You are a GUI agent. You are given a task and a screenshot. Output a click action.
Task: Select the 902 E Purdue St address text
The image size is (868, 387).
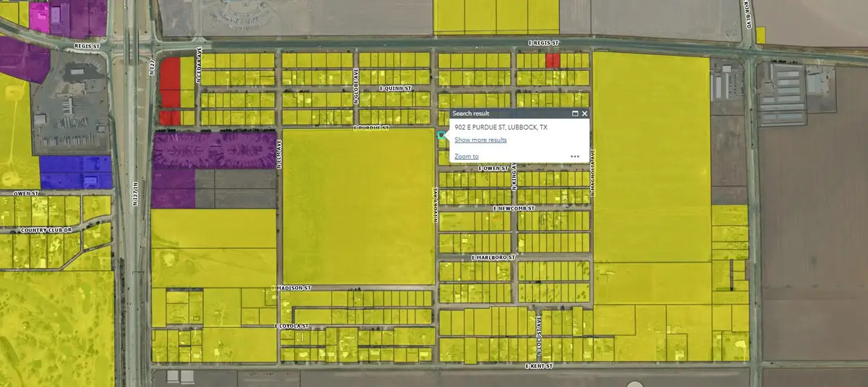pos(501,127)
